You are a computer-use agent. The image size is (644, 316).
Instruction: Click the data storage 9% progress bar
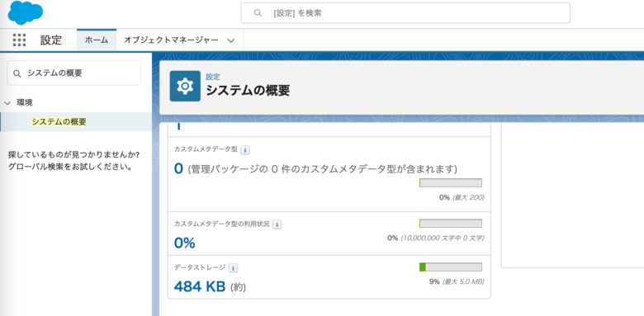pos(451,267)
